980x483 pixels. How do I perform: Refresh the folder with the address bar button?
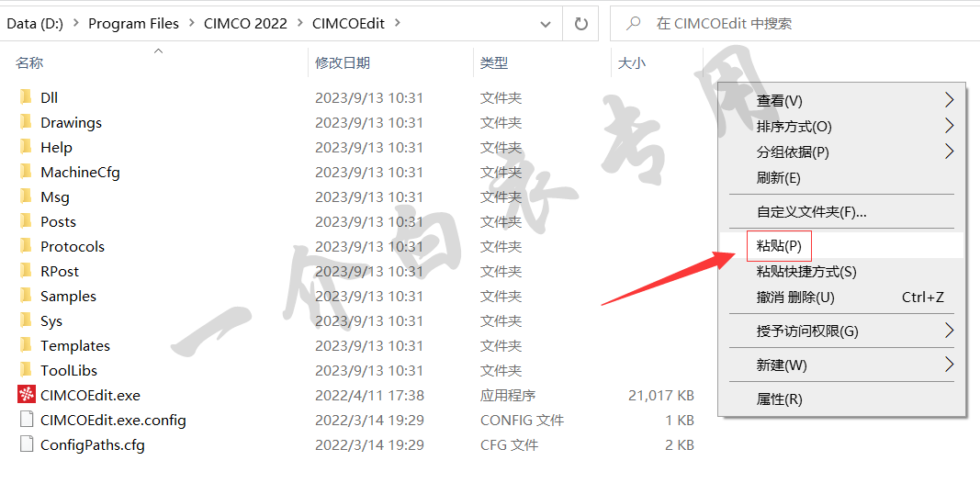point(580,24)
